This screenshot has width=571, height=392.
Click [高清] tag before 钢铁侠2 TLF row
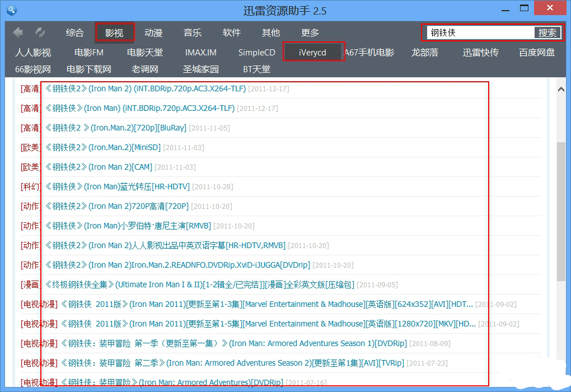pos(31,88)
